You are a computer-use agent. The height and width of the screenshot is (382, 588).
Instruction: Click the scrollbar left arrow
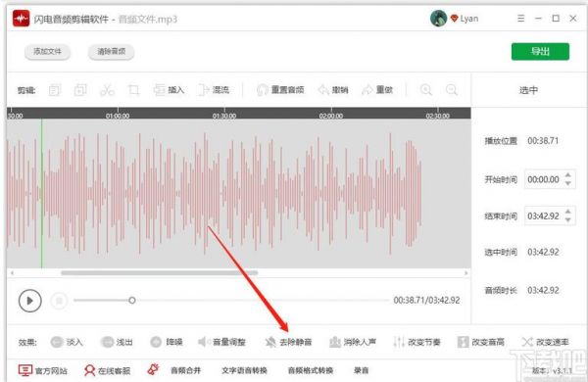pyautogui.click(x=12, y=273)
